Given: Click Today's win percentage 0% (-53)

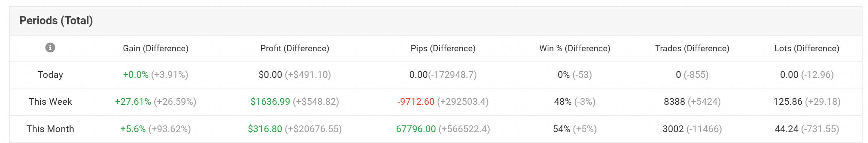Looking at the screenshot, I should 575,75.
